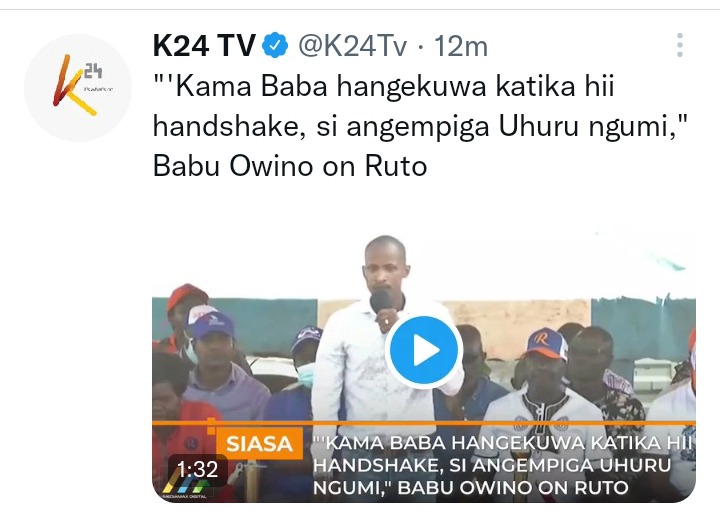Select the orange SIASA label
The image size is (720, 517).
(259, 444)
